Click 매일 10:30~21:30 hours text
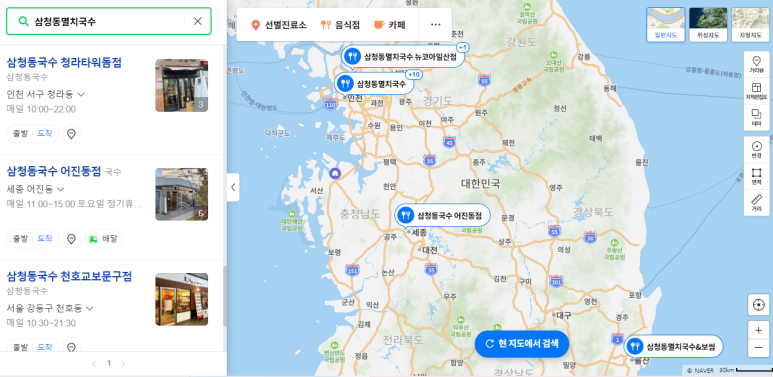The width and height of the screenshot is (773, 377). click(41, 323)
